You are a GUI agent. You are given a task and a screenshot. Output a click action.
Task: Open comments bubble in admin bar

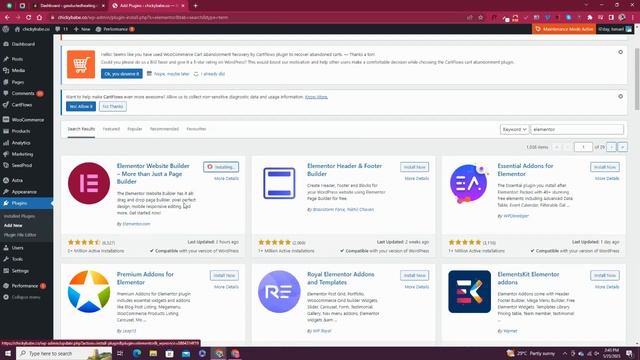pos(61,29)
